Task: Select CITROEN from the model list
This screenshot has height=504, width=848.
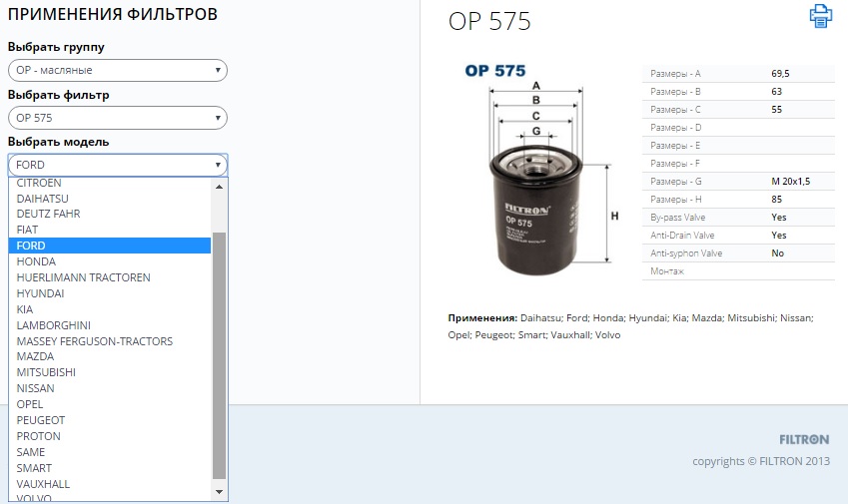Action: click(x=109, y=183)
